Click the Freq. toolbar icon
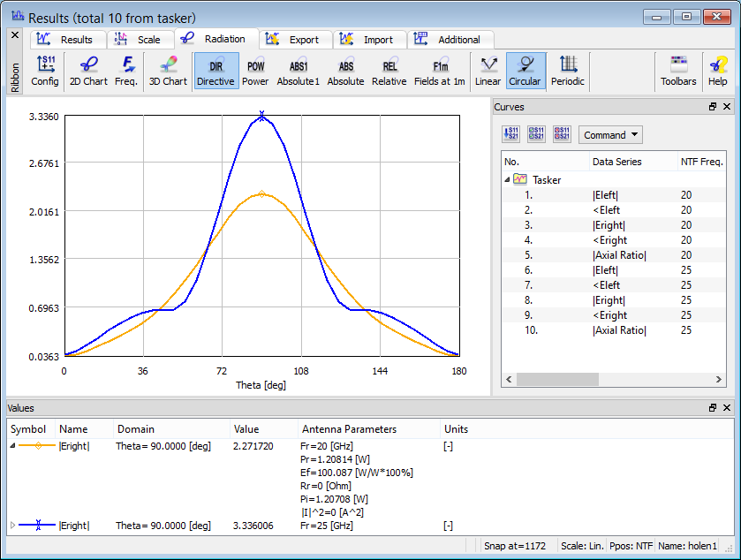This screenshot has height=560, width=741. [x=126, y=71]
